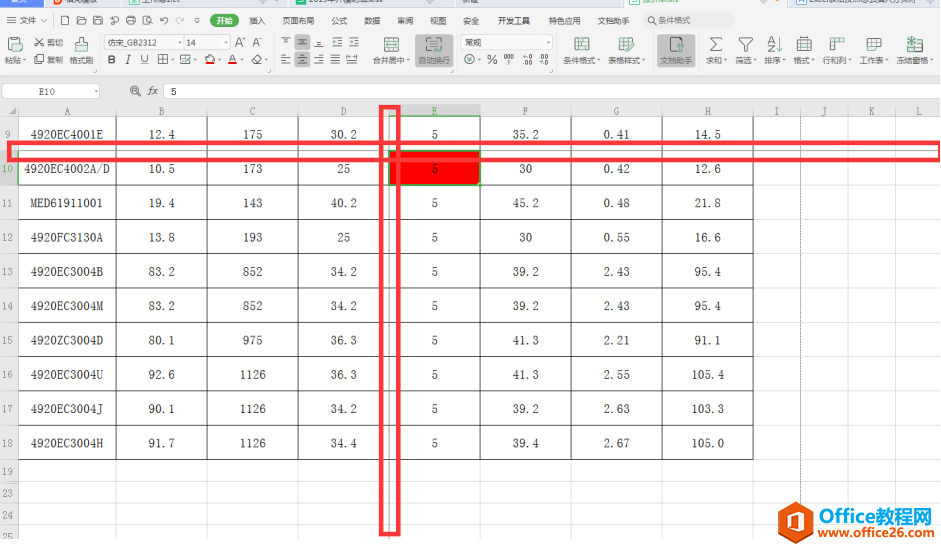Click the decrease font size A- icon
This screenshot has width=941, height=550.
[257, 42]
